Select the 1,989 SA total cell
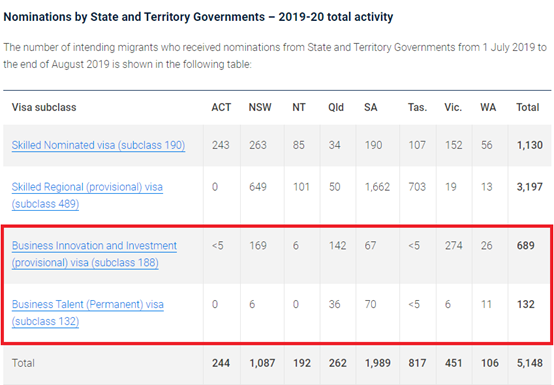 pos(378,363)
